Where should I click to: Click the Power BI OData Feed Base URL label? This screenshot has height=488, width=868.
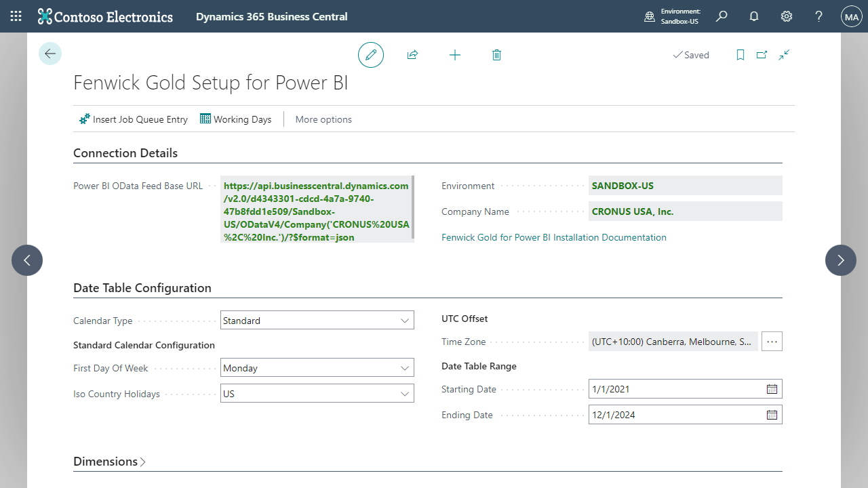(x=138, y=186)
